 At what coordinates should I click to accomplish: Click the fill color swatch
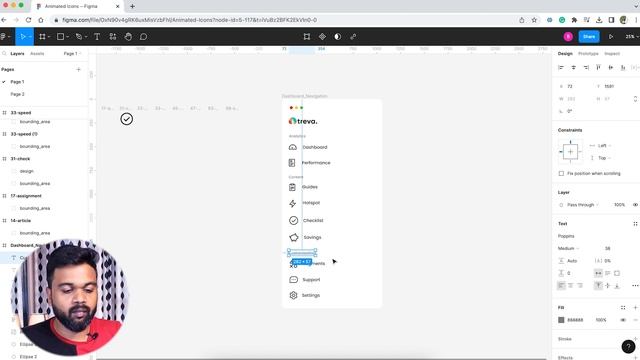pyautogui.click(x=561, y=320)
